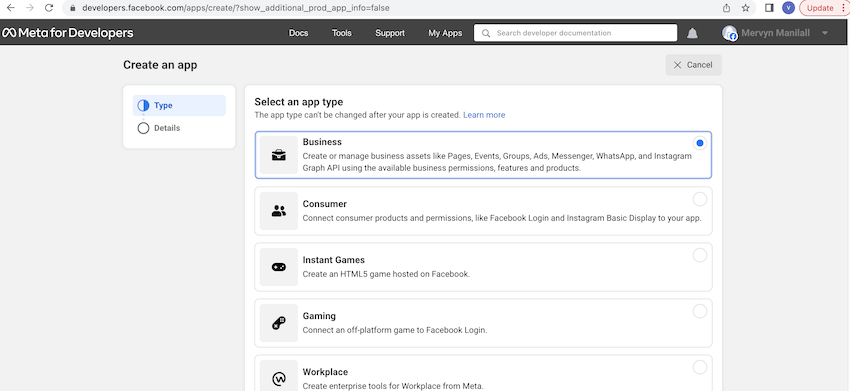Select the Instant Games radio button

[x=700, y=255]
